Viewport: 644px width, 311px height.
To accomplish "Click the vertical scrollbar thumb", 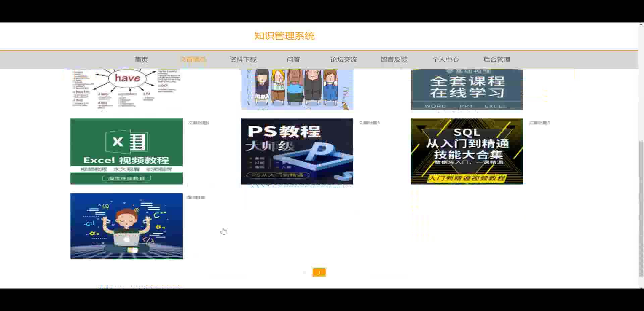I will coord(641,208).
